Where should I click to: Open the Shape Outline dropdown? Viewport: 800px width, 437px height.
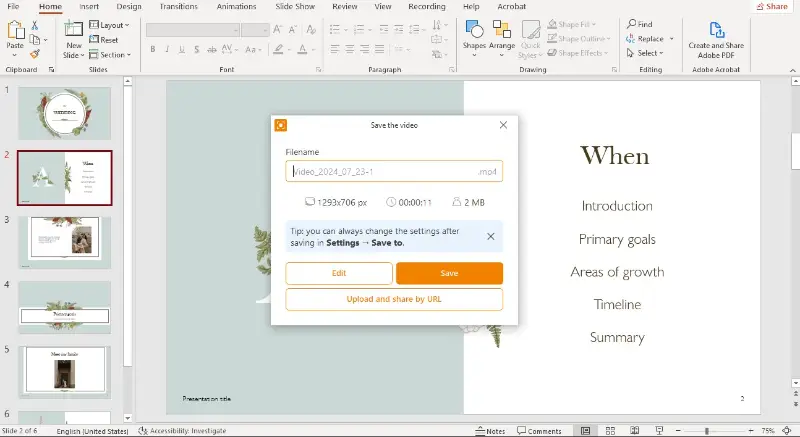[579, 38]
